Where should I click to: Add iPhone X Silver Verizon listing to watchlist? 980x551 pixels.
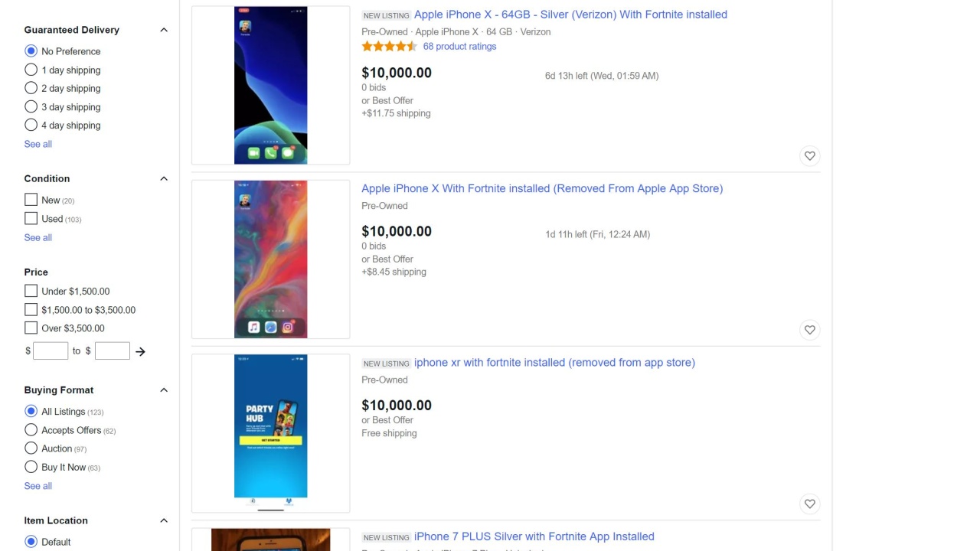click(x=809, y=156)
